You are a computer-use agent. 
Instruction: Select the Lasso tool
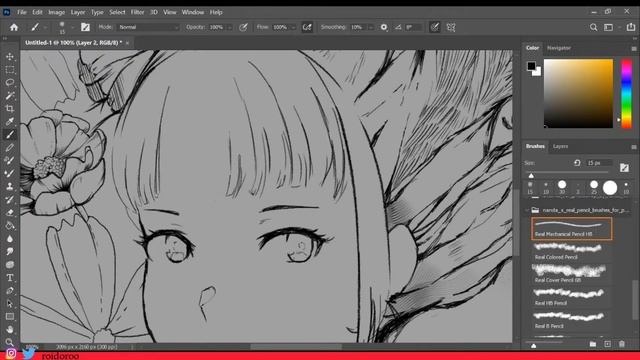tap(10, 82)
